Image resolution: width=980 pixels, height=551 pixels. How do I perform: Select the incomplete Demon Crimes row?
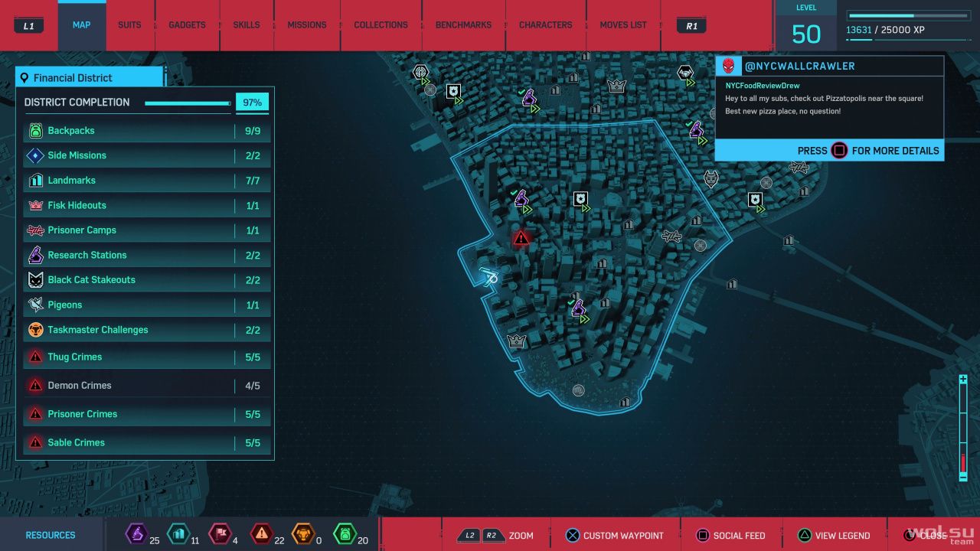coord(146,386)
